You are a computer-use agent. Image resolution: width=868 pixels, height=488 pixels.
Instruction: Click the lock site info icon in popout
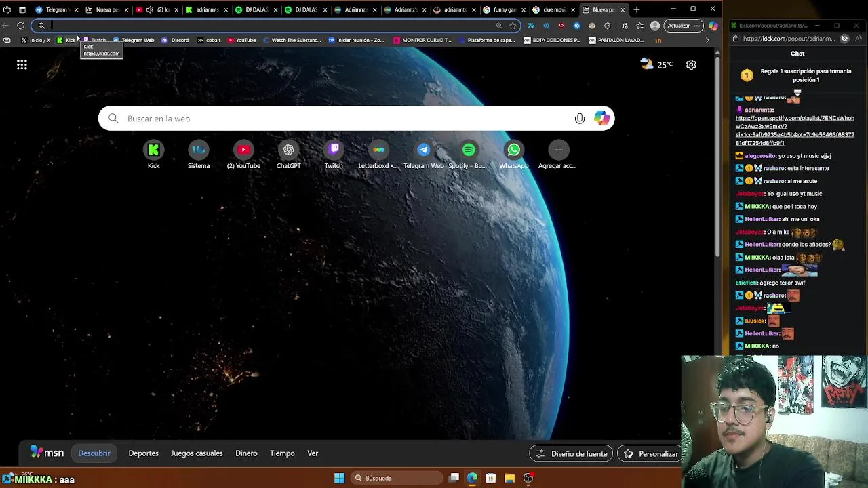(736, 39)
